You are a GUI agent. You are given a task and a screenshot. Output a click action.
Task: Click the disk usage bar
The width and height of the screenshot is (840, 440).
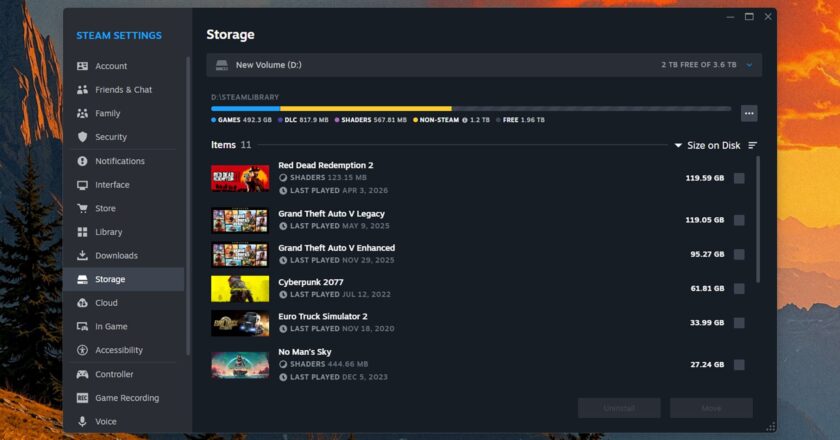(471, 109)
